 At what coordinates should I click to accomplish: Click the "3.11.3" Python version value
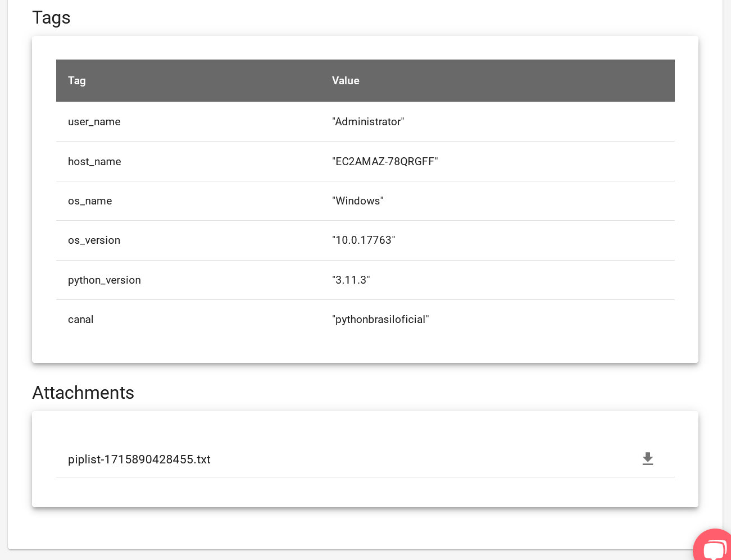coord(351,280)
